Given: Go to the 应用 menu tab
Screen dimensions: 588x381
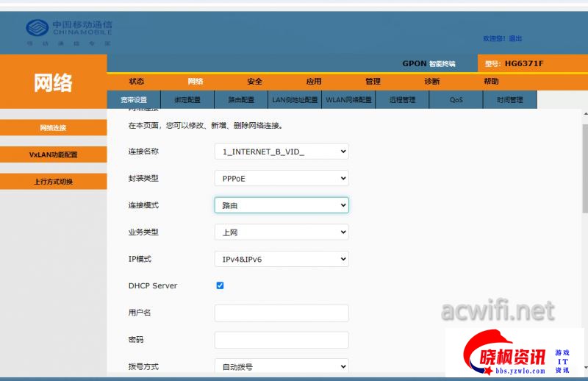Looking at the screenshot, I should point(314,82).
